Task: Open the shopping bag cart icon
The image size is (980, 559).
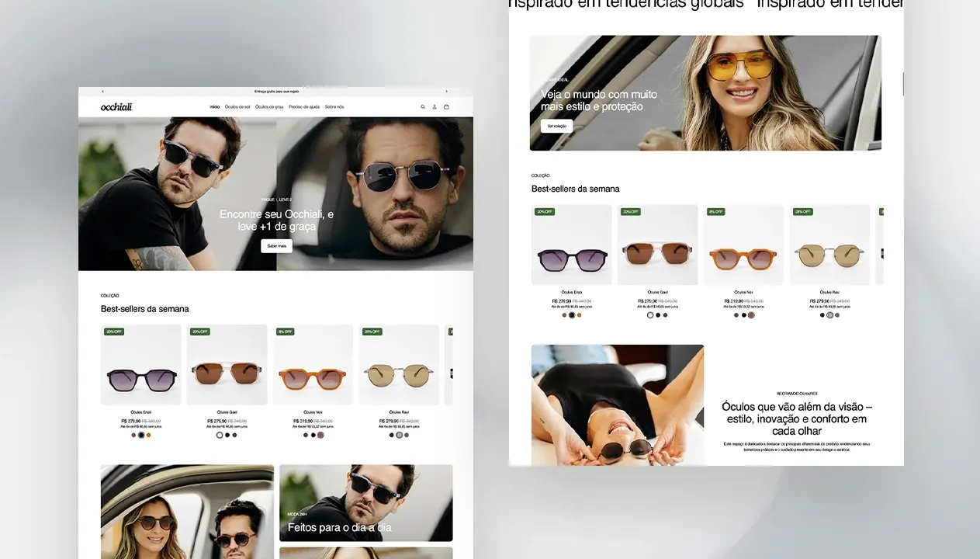Action: (x=446, y=106)
